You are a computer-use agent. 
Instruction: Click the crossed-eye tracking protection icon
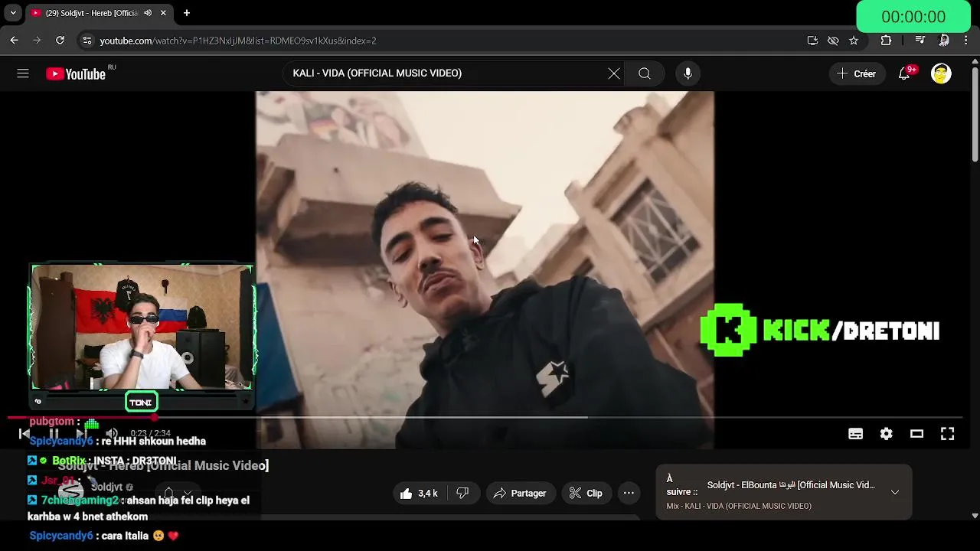pos(833,41)
